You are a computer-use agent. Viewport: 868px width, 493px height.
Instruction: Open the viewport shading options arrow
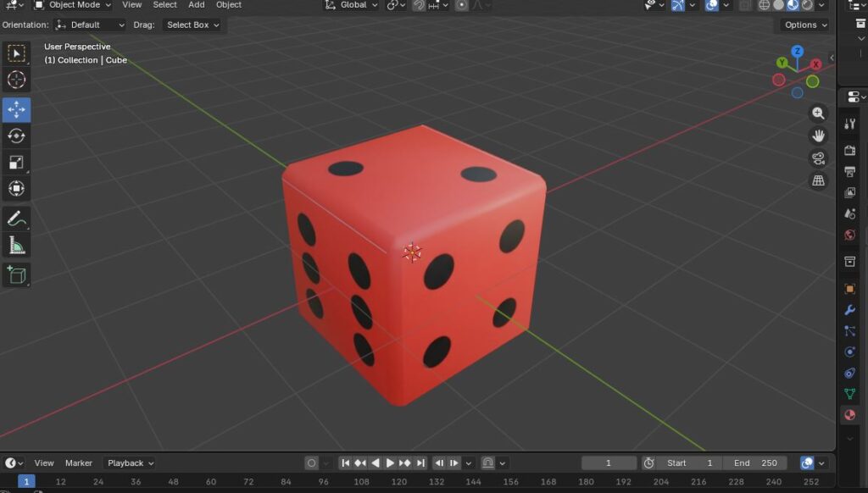click(821, 5)
